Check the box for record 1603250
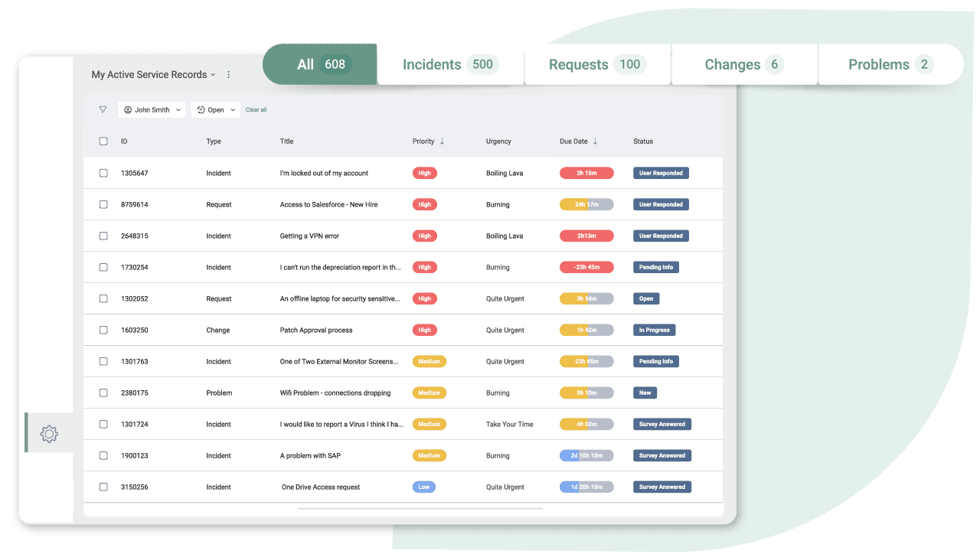 [x=103, y=330]
